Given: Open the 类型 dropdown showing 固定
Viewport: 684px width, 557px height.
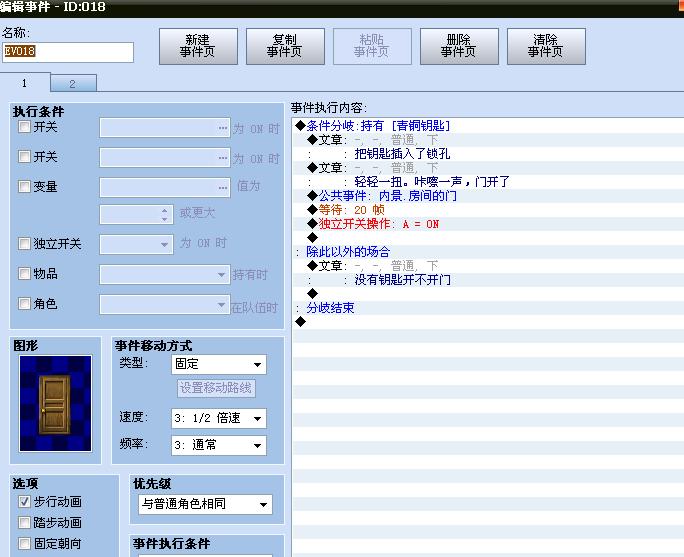Looking at the screenshot, I should (x=219, y=364).
